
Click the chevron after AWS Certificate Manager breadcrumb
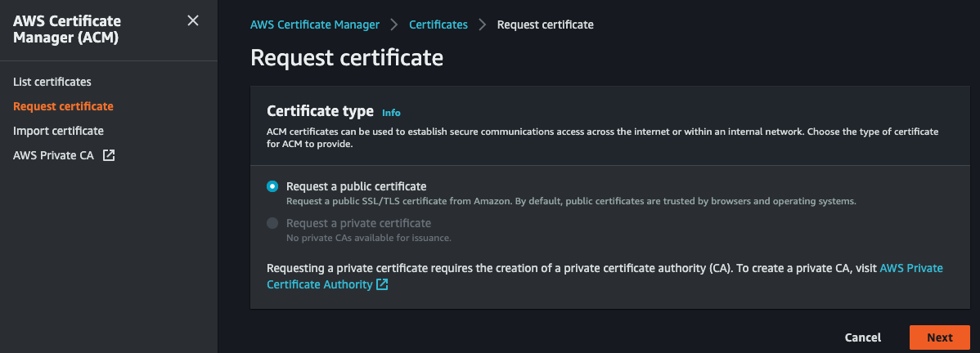[394, 25]
